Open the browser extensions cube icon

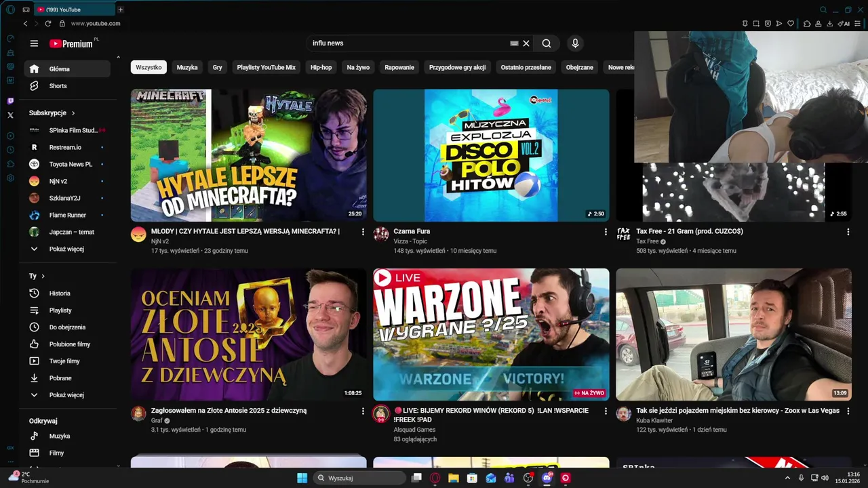pos(807,24)
